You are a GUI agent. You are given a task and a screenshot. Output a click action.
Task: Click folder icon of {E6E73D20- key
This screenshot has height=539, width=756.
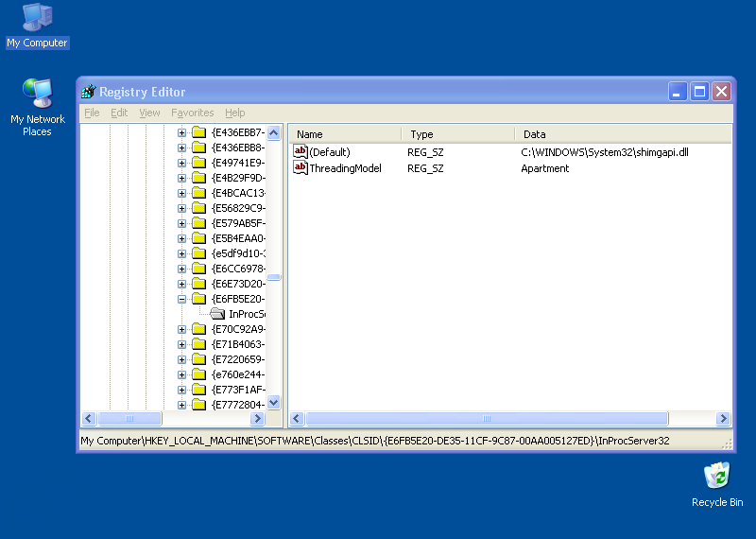(199, 284)
